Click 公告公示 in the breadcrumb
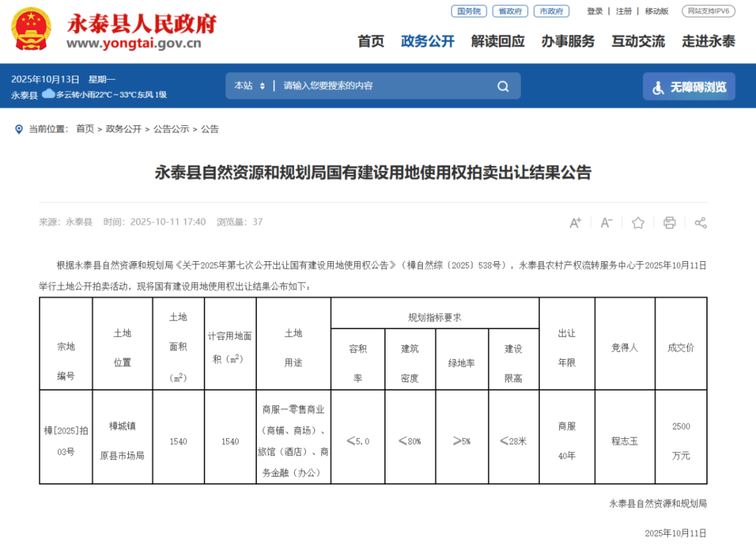Image resolution: width=756 pixels, height=553 pixels. coord(171,129)
